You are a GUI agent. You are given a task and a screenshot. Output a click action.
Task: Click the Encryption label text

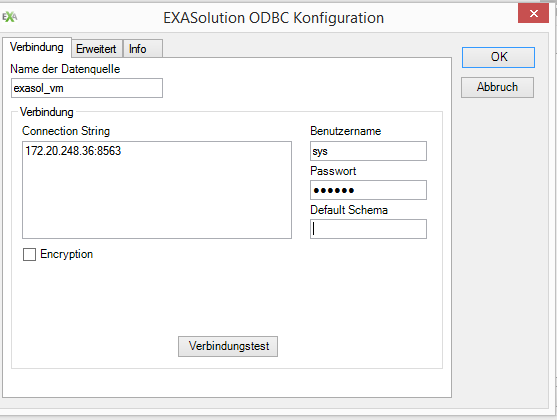tap(66, 254)
